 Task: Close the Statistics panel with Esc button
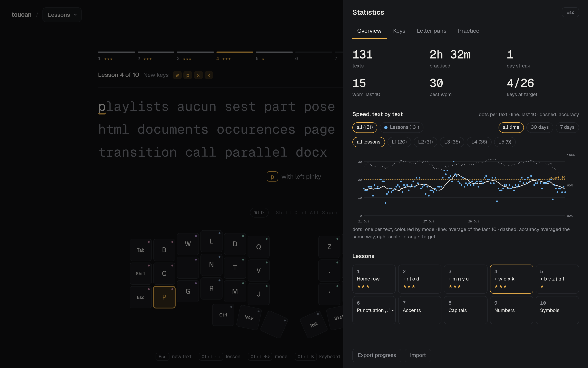(570, 12)
